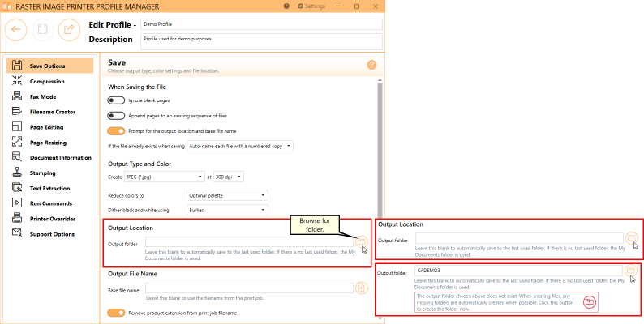Enable Ignore blank pages toggle
644x324 pixels.
click(116, 100)
